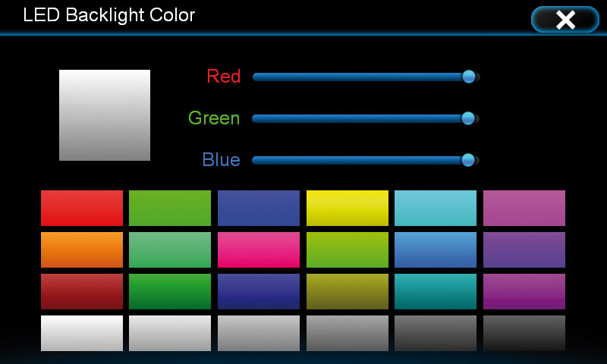This screenshot has width=607, height=364.
Task: Choose the lime green swatch in the second row
Action: point(348,249)
